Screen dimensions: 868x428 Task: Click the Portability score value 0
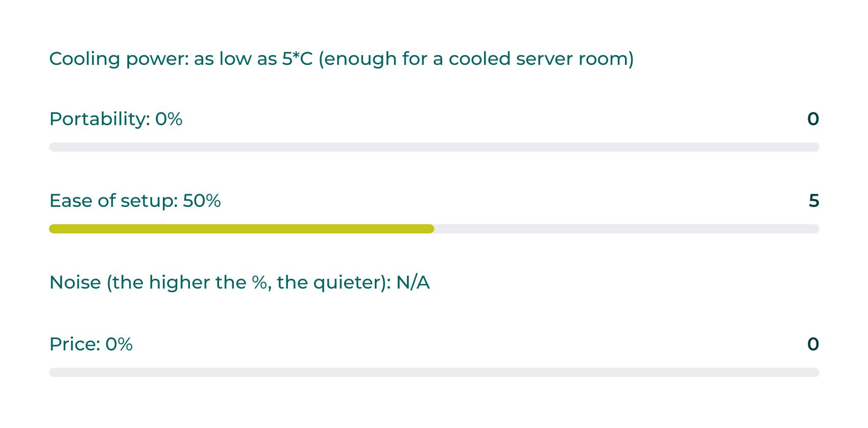(813, 119)
